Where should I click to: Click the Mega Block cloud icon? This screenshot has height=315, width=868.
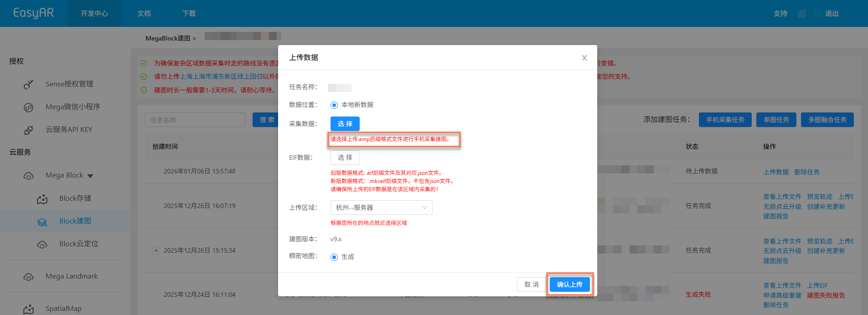29,176
